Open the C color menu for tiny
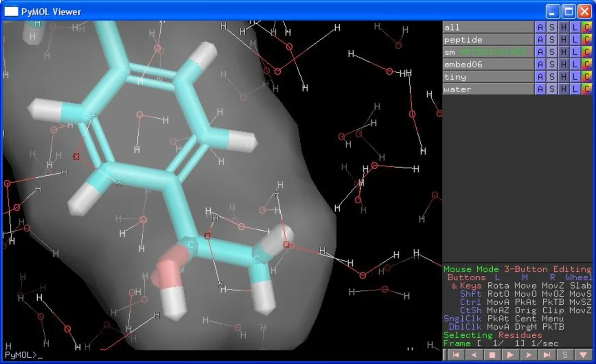This screenshot has height=364, width=596. [x=587, y=76]
